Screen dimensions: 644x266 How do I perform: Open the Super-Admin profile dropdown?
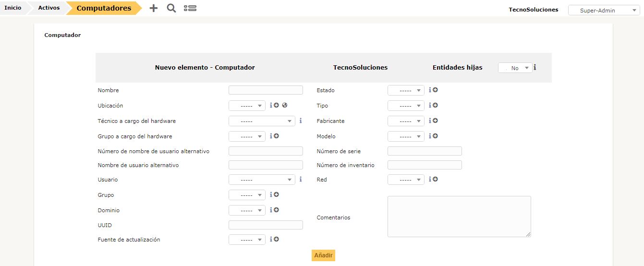tap(604, 10)
